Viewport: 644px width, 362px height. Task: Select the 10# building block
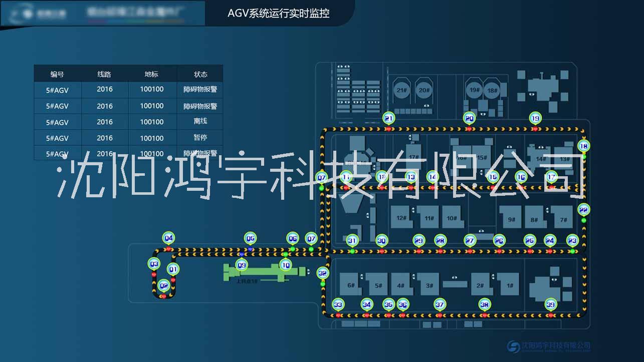[x=452, y=217]
